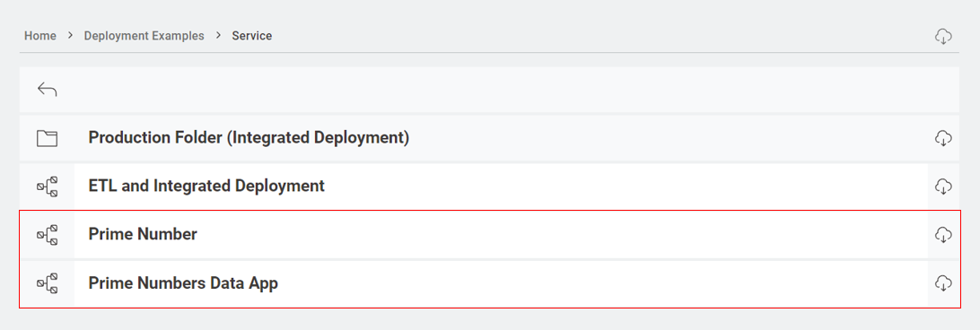Click chevron between Deployment Examples and Service
Image resolution: width=980 pixels, height=330 pixels.
[218, 36]
